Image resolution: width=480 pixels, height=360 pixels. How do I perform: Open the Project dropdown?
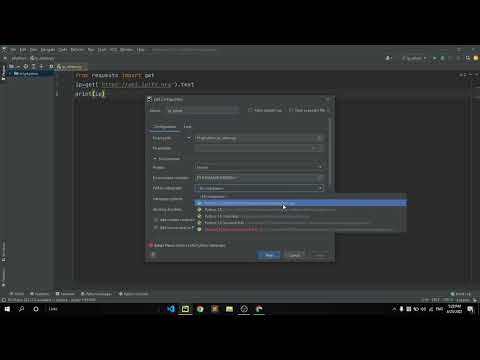[259, 167]
